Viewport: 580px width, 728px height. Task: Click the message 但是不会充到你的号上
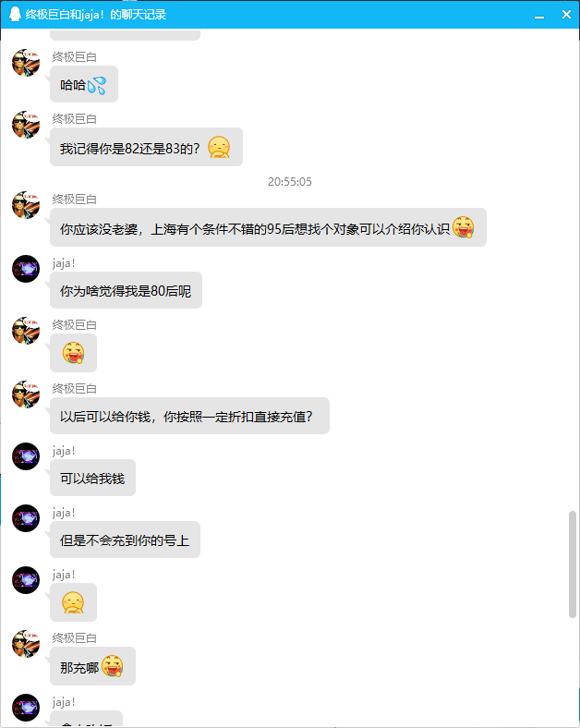[x=125, y=540]
